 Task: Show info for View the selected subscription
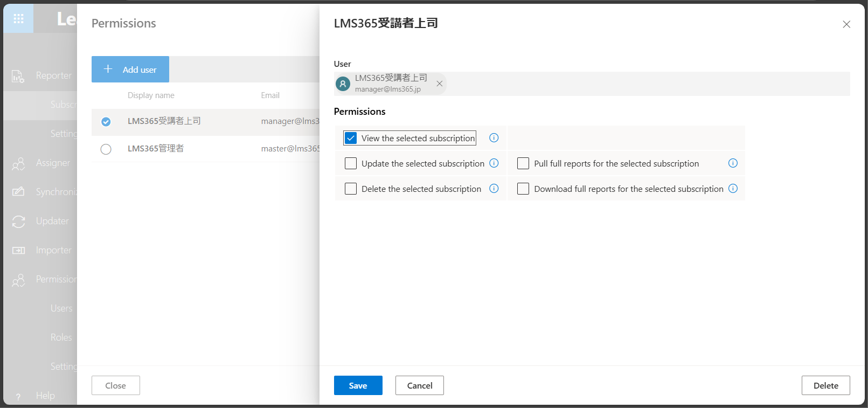494,138
